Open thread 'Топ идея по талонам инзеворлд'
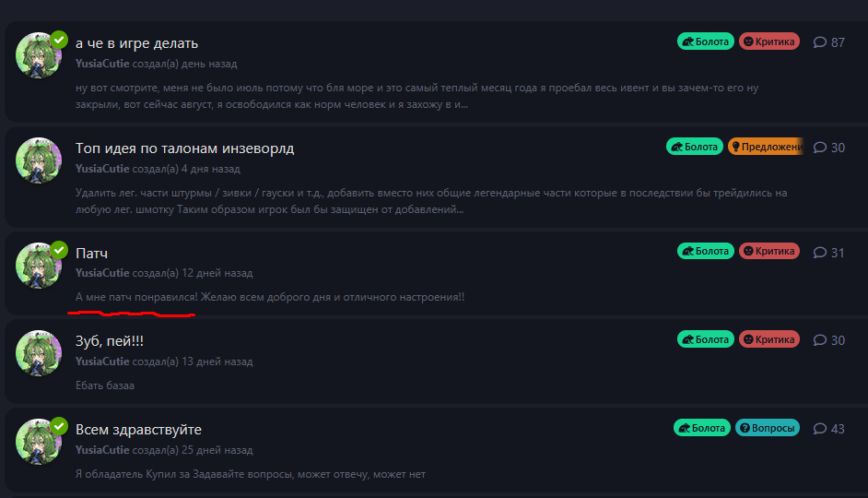This screenshot has width=868, height=498. click(185, 148)
